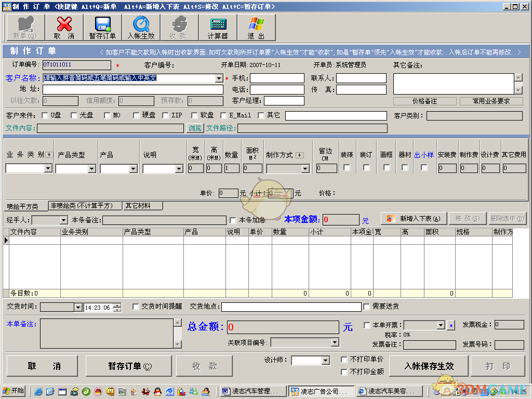Open the 经手人 dropdown
532x399 pixels.
[63, 220]
